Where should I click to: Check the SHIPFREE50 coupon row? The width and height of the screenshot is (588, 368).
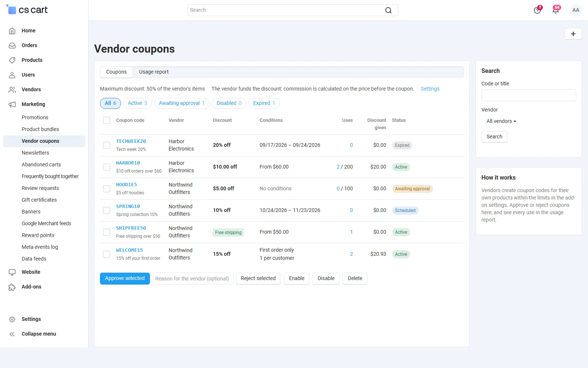click(x=107, y=232)
